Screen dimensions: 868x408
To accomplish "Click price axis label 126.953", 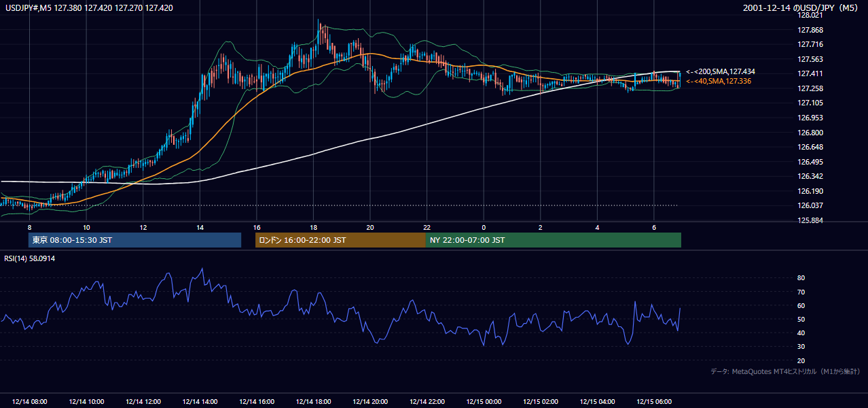I will tap(810, 118).
